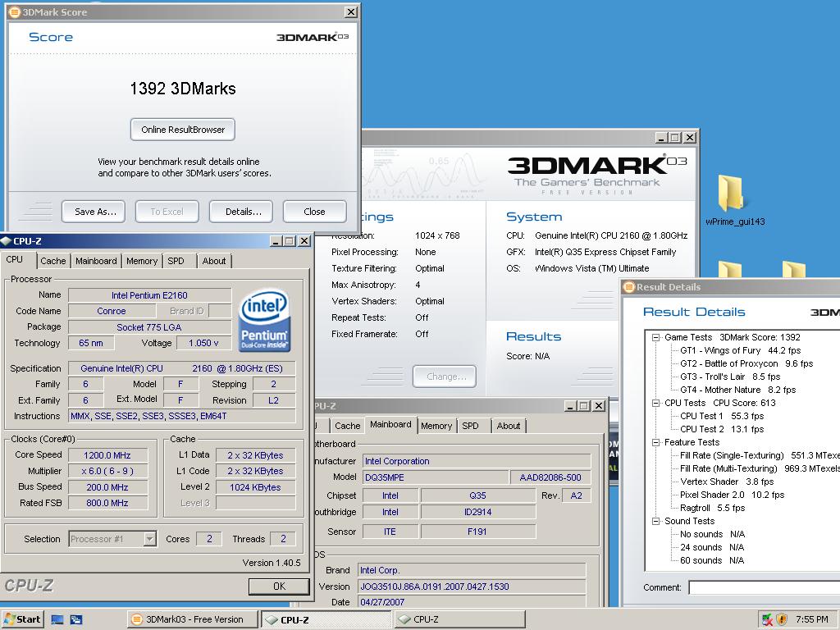
Task: Click the Change... settings button in 3DMark03
Action: pyautogui.click(x=445, y=377)
